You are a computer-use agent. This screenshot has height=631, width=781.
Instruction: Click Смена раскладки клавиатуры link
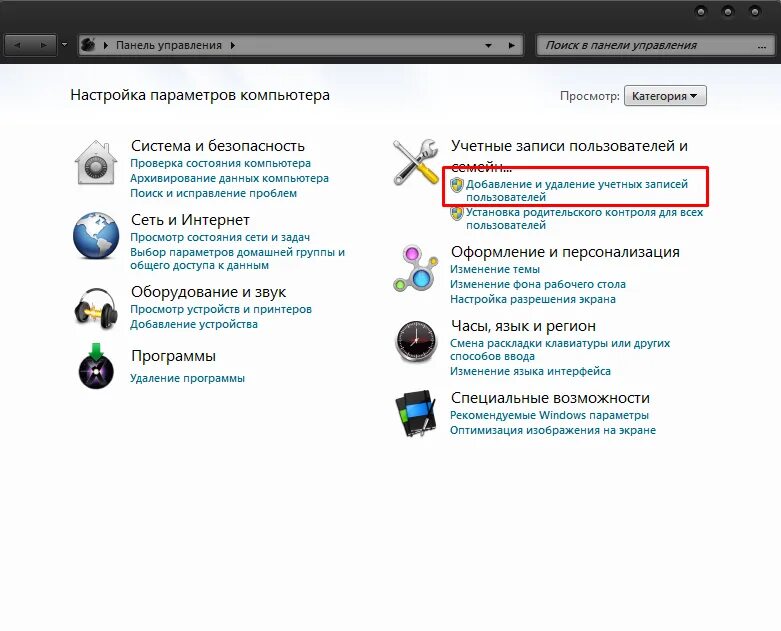click(x=560, y=350)
